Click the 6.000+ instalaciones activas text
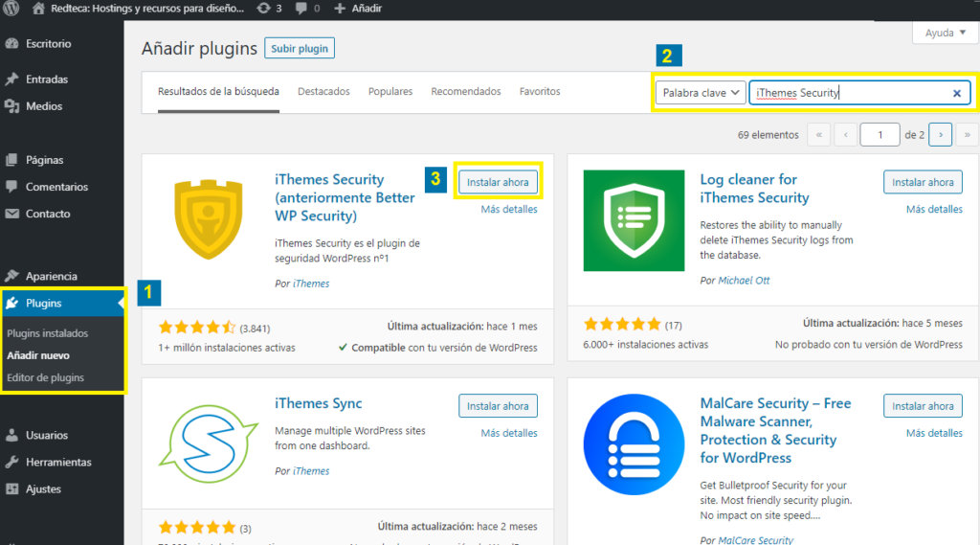The height and width of the screenshot is (545, 980). tap(646, 345)
